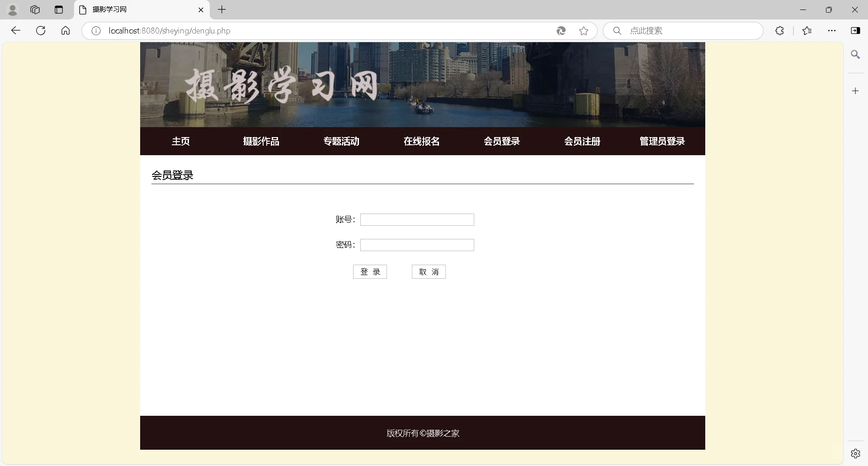Navigate to 会员注册 in the menu bar
Viewport: 868px width, 466px height.
pyautogui.click(x=582, y=141)
